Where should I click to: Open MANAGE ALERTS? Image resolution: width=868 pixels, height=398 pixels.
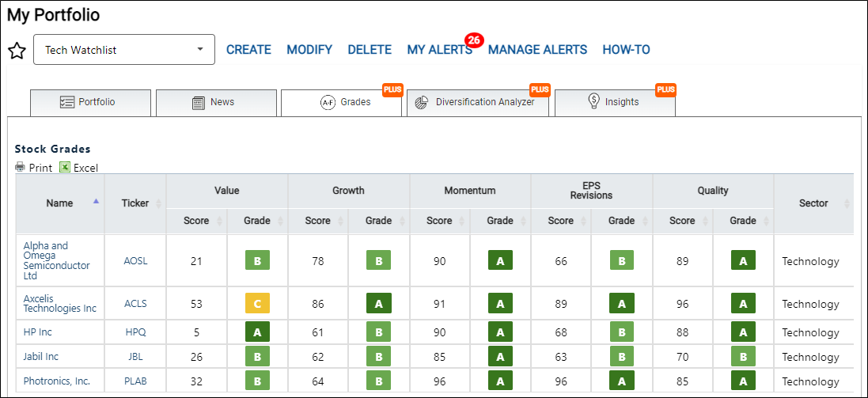coord(537,50)
